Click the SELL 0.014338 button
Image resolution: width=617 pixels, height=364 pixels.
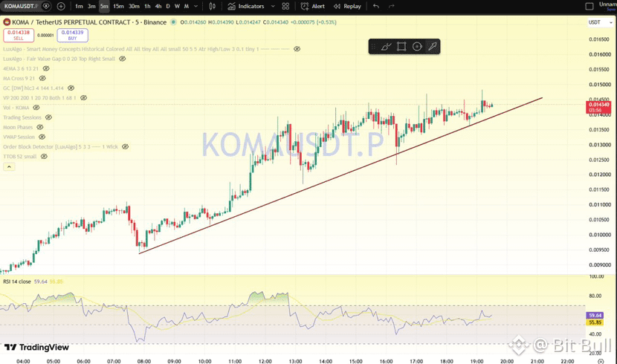[19, 36]
